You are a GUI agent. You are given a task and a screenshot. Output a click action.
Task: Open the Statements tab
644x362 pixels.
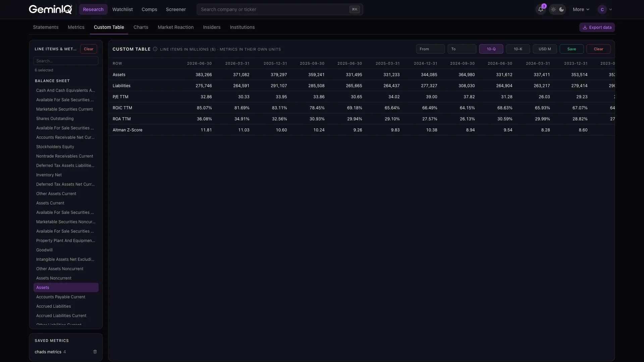pos(46,27)
